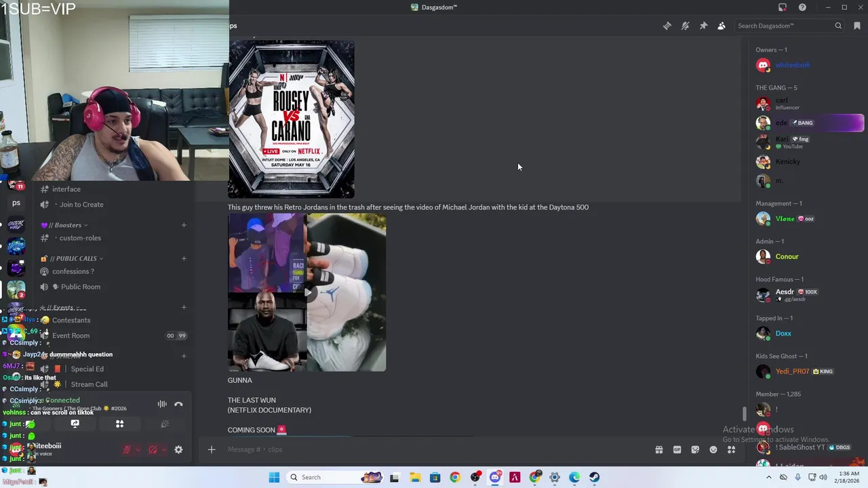This screenshot has height=488, width=868.
Task: Open Rousey vs Carano poster image
Action: pyautogui.click(x=291, y=119)
